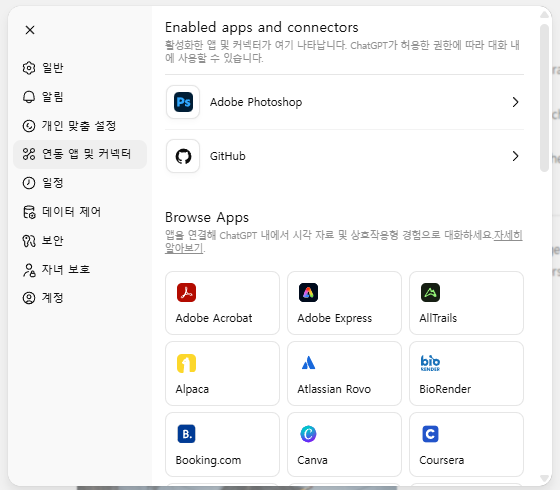Image resolution: width=560 pixels, height=490 pixels.
Task: Open the Booking.com app card
Action: [222, 445]
